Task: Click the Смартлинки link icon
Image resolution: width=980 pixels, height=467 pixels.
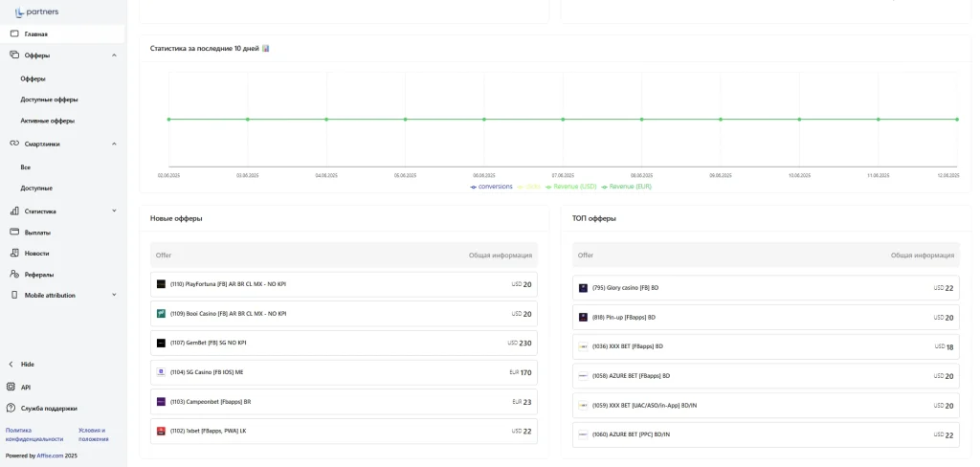Action: [x=14, y=144]
